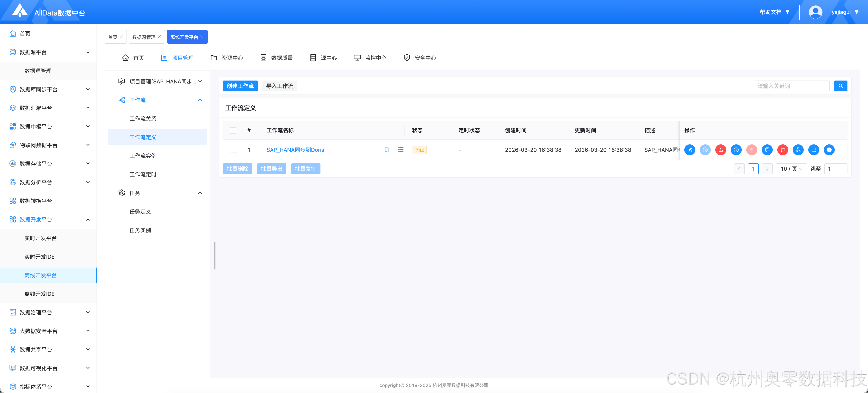
Task: Open the SAP_HANA同步到Doris workflow link
Action: pos(295,150)
